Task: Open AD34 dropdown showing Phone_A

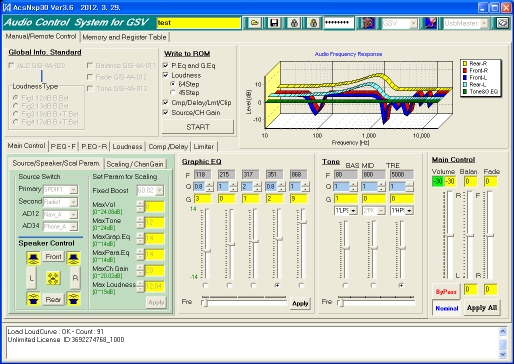Action: pos(73,227)
